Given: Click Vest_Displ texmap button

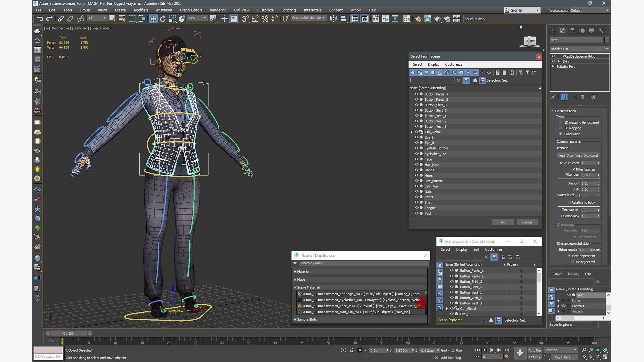Looking at the screenshot, I should [x=578, y=155].
